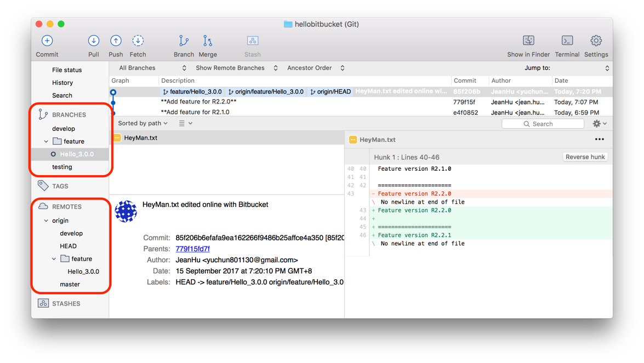Focus the commit file Search field
This screenshot has height=363, width=644.
[543, 123]
